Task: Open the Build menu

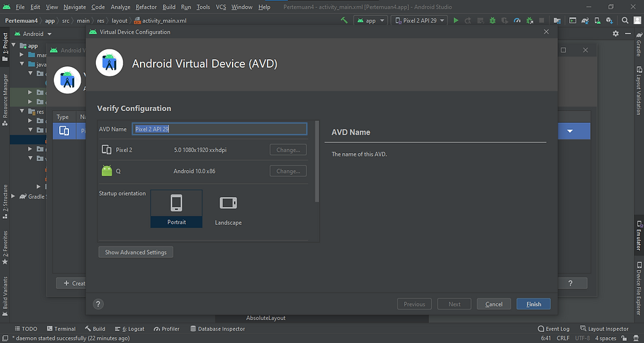Action: [169, 7]
